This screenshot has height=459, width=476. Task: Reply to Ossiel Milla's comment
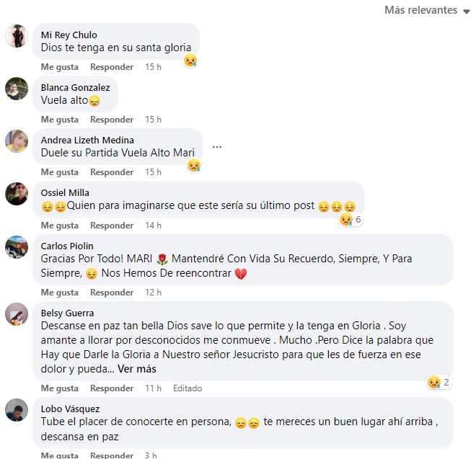(112, 226)
